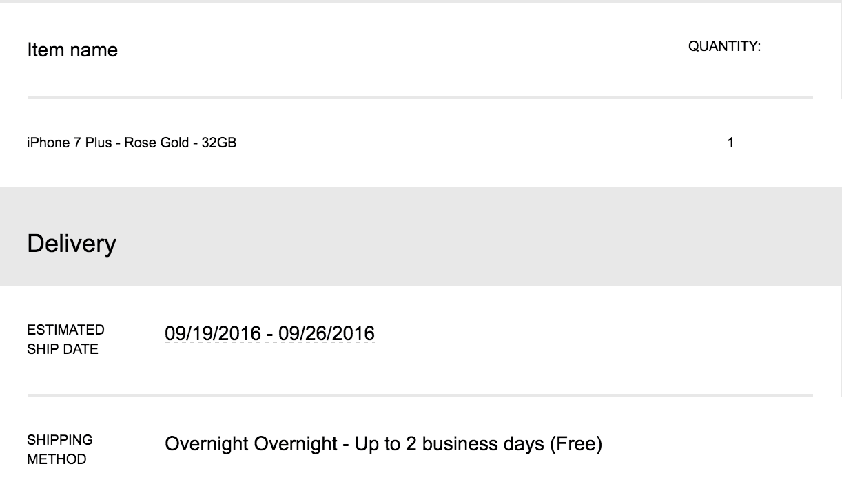Click the QUANTITY: column label
This screenshot has height=504, width=842.
tap(724, 47)
